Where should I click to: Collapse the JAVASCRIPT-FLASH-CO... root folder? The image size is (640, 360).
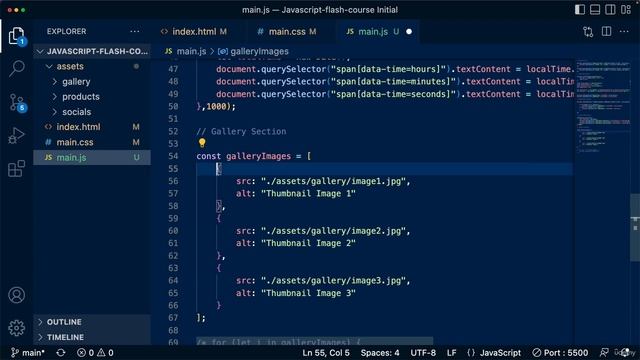[92, 51]
